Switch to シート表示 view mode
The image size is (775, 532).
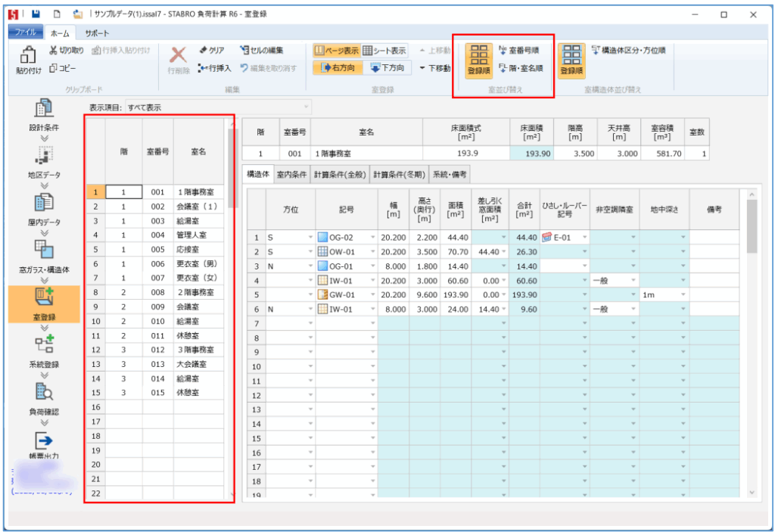click(x=384, y=51)
